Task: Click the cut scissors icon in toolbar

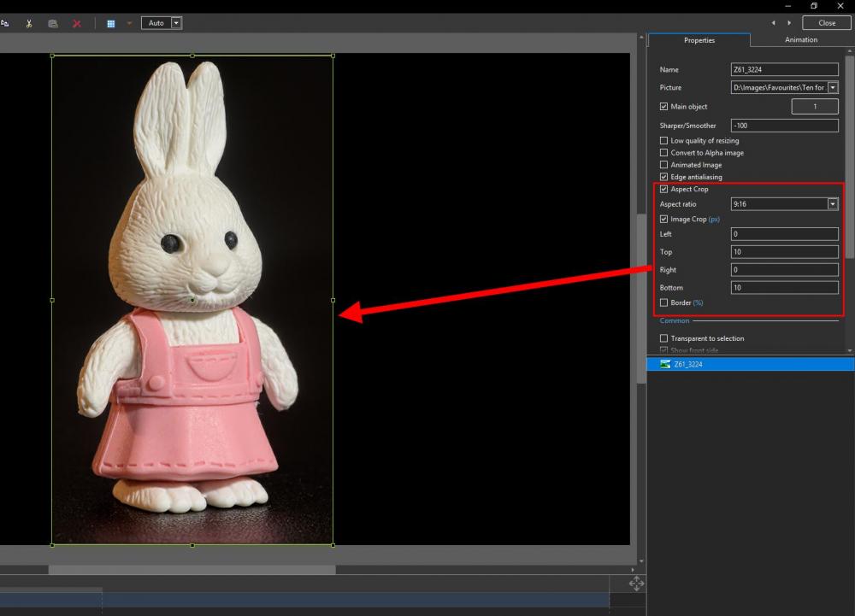Action: (29, 23)
